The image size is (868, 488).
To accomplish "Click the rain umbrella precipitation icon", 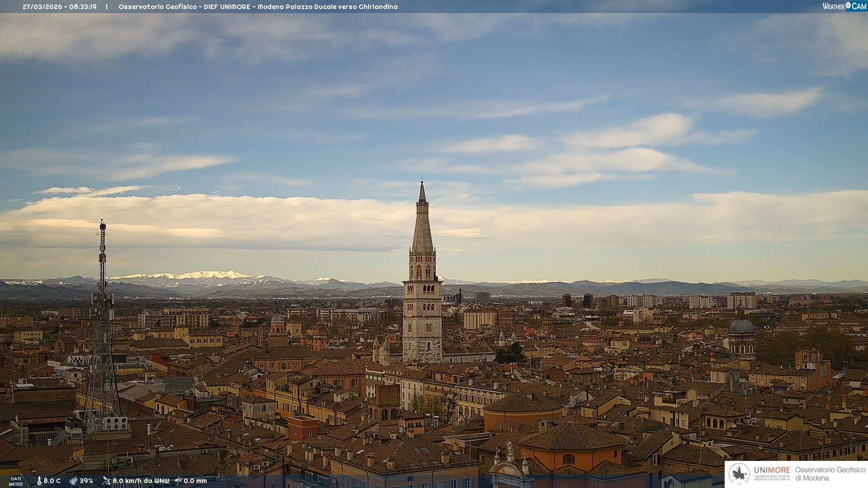I will [x=178, y=481].
